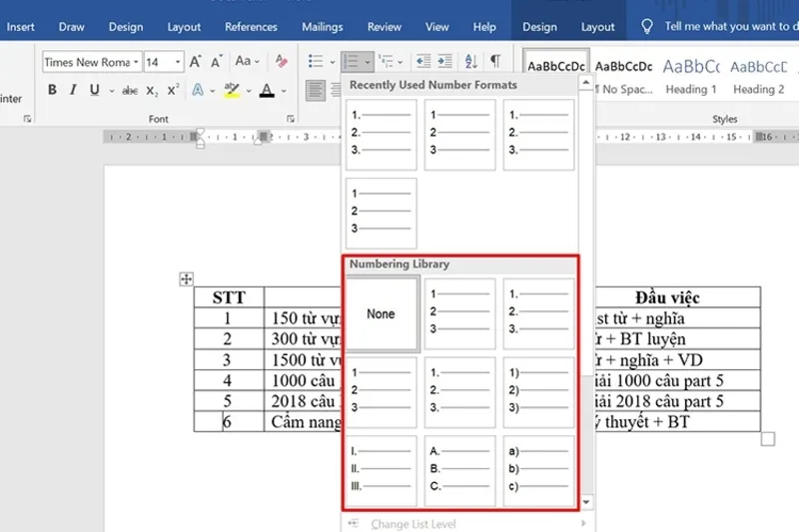Open the Bullets list dropdown arrow
799x532 pixels.
pos(331,62)
